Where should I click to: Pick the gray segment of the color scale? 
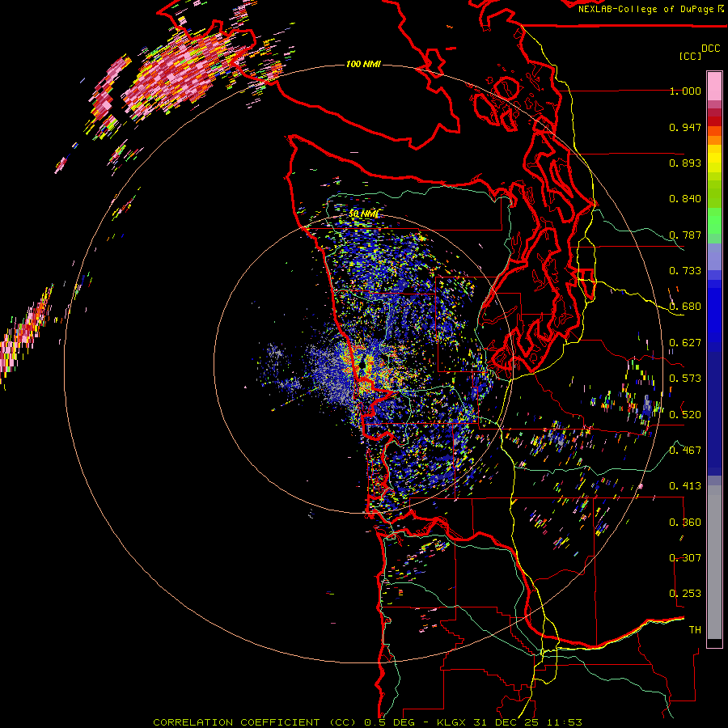coord(714,562)
